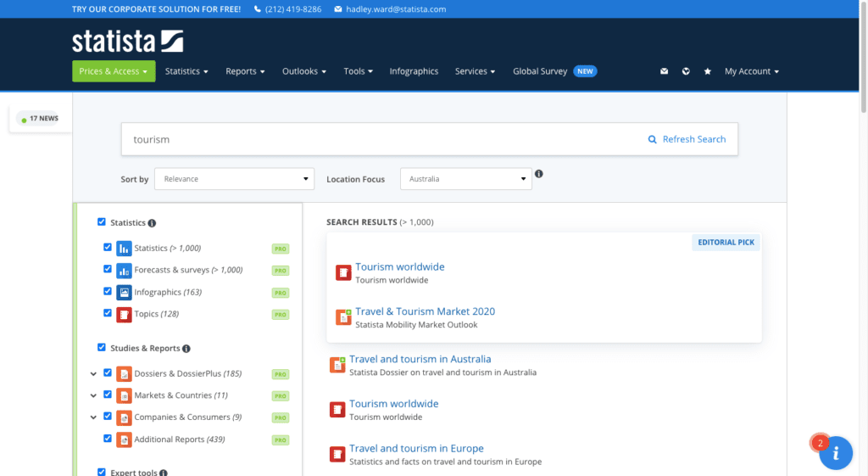
Task: Uncheck the Statistics group checkbox
Action: [102, 221]
